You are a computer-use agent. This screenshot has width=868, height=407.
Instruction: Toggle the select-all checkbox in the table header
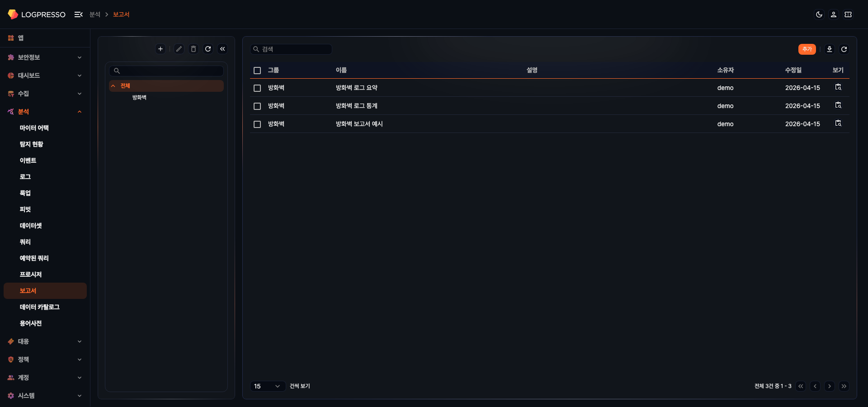(257, 71)
